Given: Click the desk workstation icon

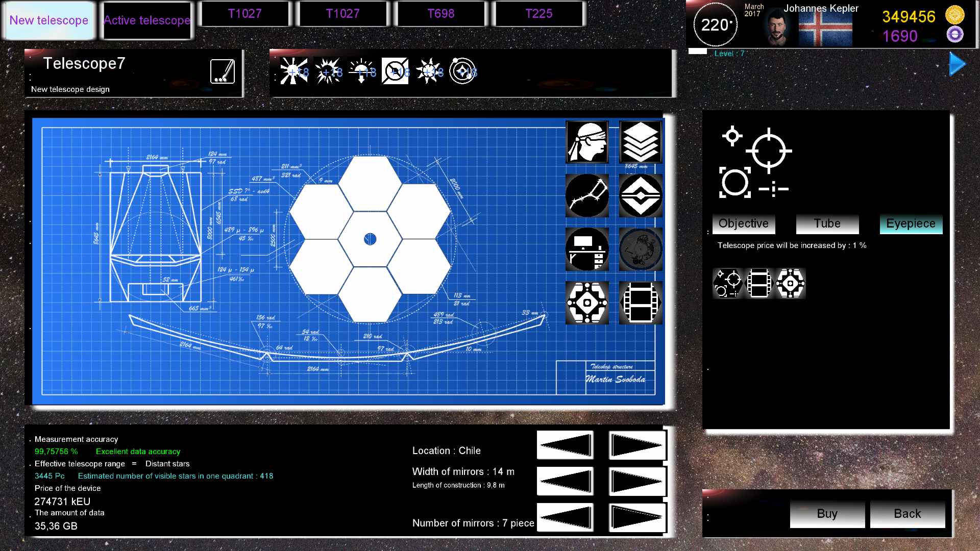Looking at the screenshot, I should (587, 249).
